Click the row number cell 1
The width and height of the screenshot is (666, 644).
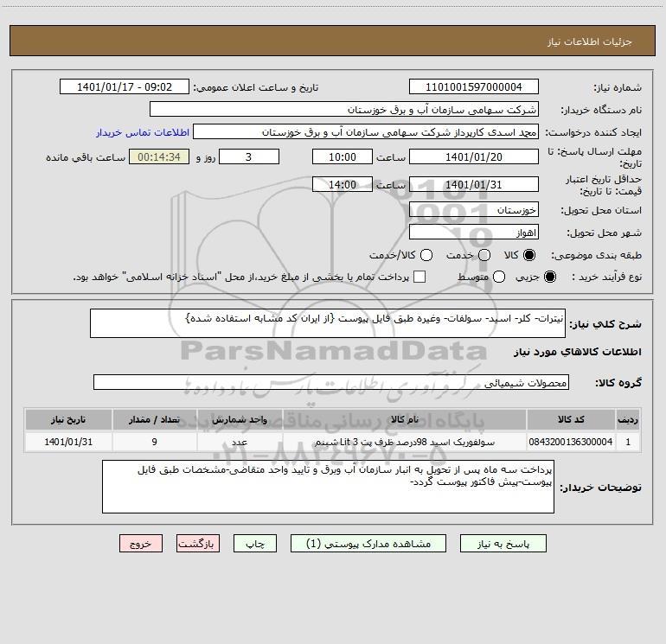pos(628,442)
